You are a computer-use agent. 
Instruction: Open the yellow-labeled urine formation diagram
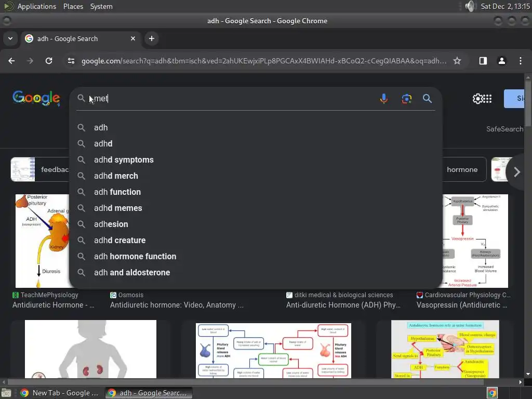click(x=445, y=349)
